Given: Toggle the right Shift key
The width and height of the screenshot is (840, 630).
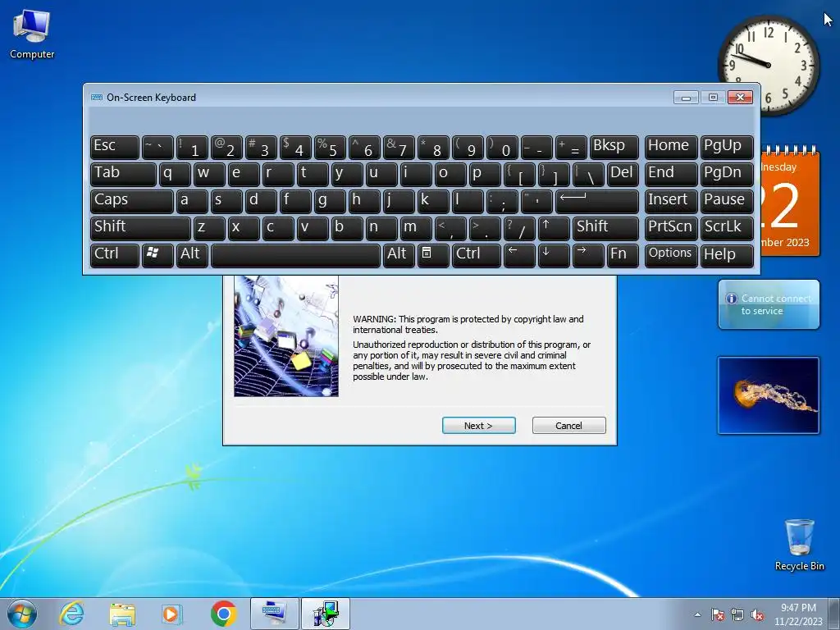Looking at the screenshot, I should [x=605, y=228].
